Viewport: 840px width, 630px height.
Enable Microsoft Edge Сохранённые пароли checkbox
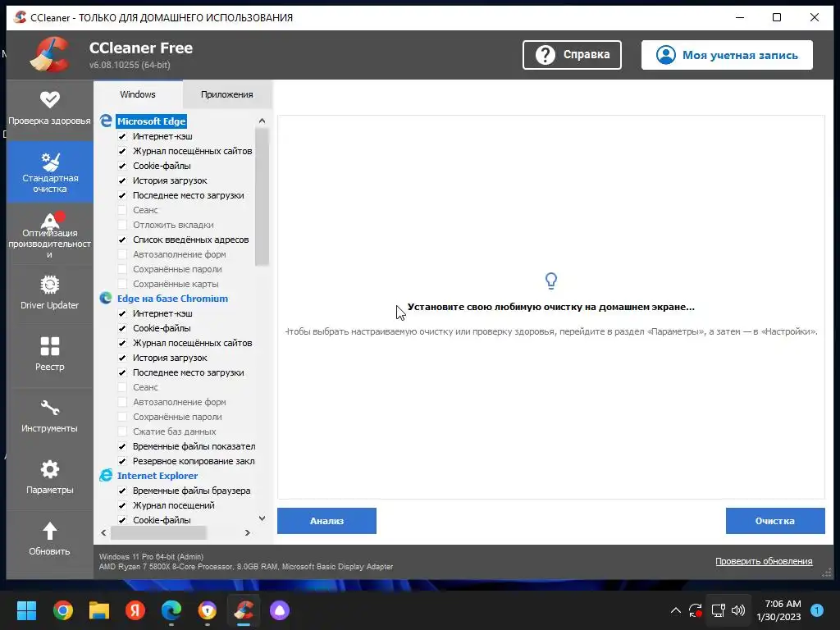pyautogui.click(x=122, y=269)
